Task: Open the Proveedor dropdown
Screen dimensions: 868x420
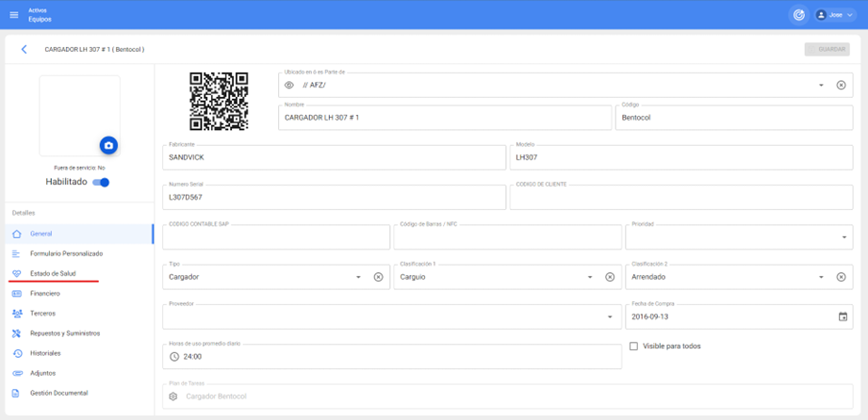Action: click(610, 317)
